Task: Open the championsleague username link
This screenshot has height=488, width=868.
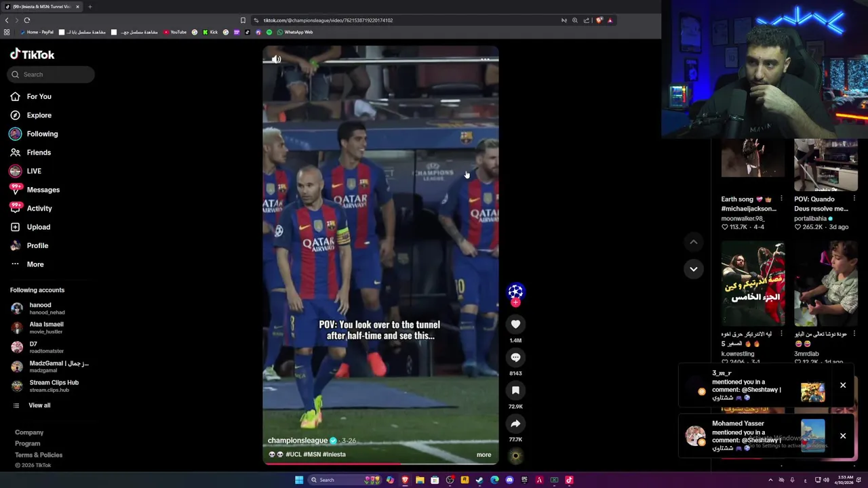Action: pos(298,441)
